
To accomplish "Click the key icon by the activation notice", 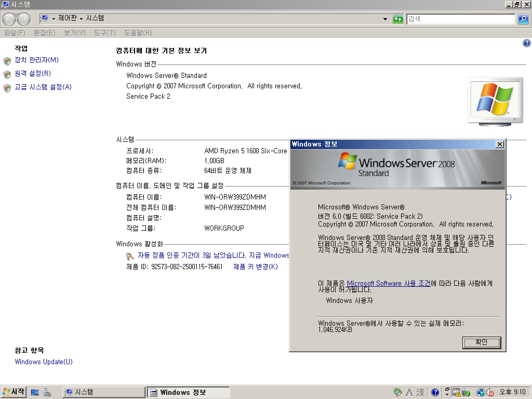I will tap(129, 256).
